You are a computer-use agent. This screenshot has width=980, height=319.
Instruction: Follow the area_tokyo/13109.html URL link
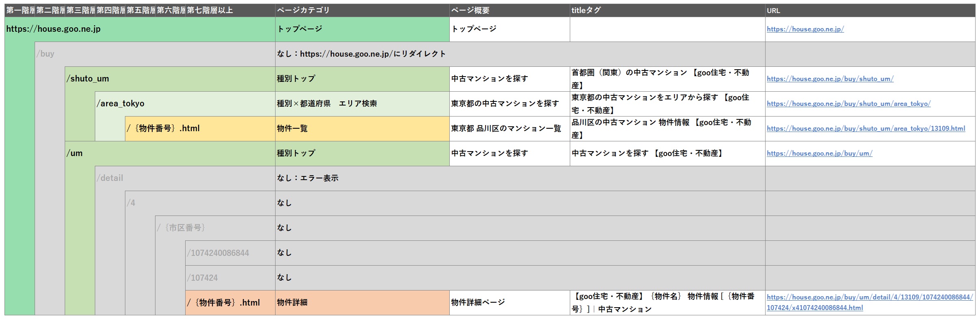click(866, 128)
